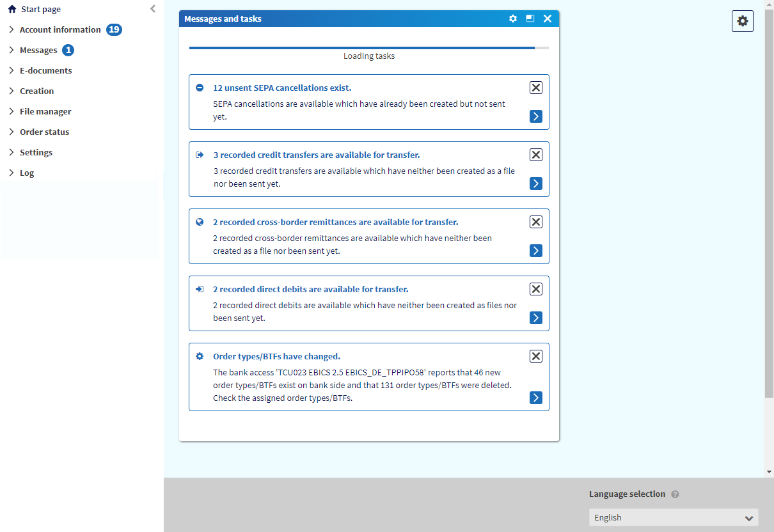The width and height of the screenshot is (774, 532).
Task: Open the English language dropdown
Action: 673,517
